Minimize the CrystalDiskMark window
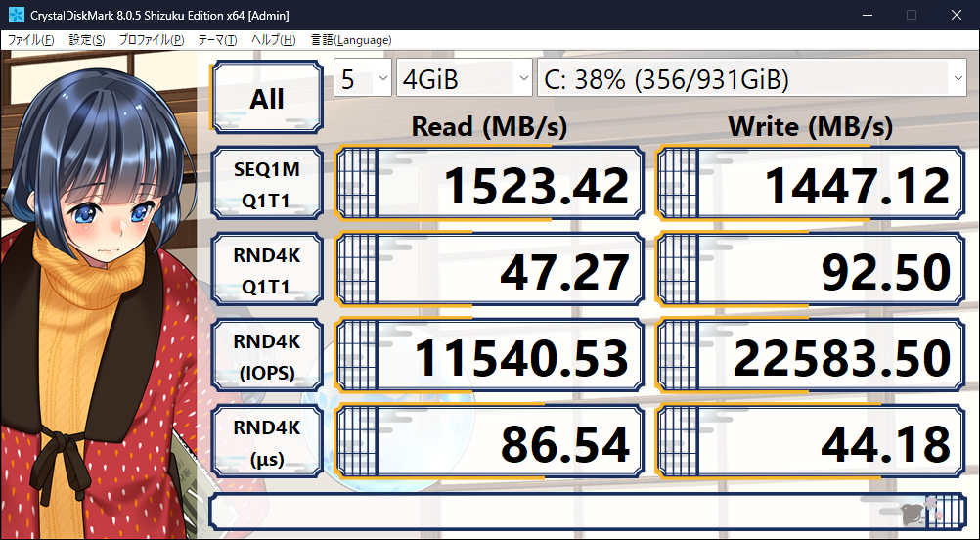The image size is (980, 540). [x=869, y=15]
